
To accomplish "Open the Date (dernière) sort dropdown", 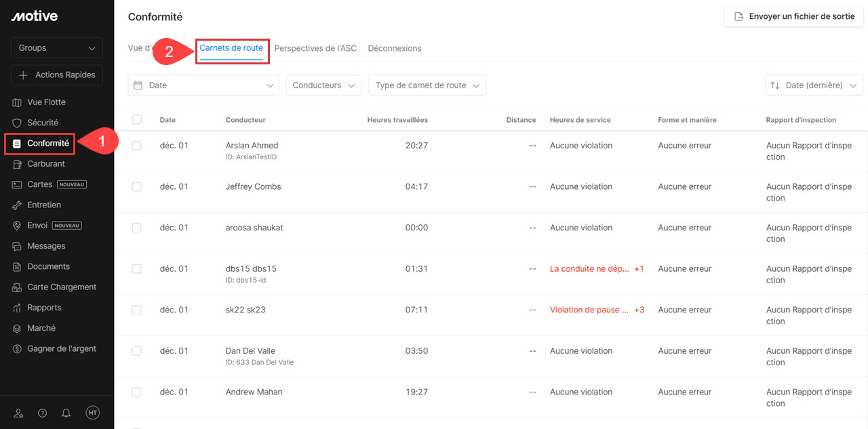I will coord(814,85).
